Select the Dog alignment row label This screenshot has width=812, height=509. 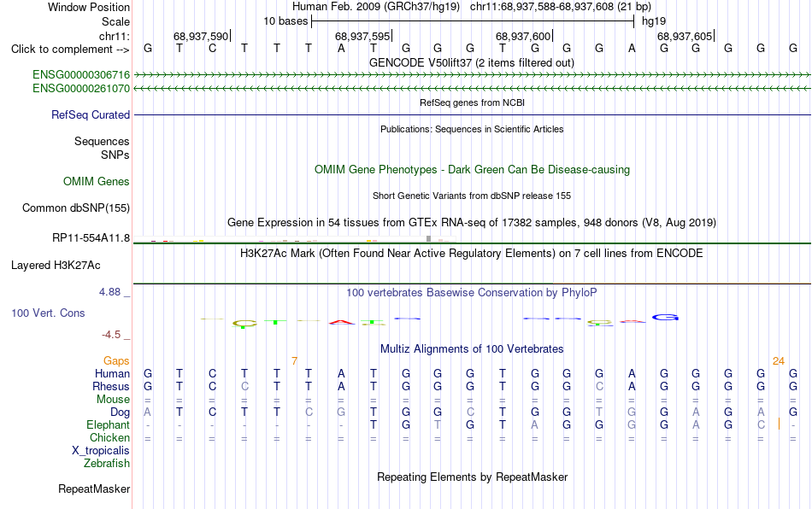pyautogui.click(x=120, y=412)
